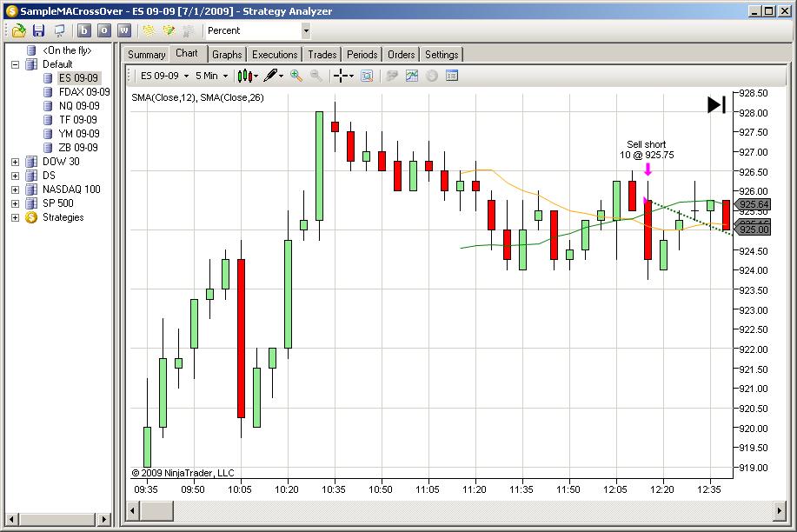Click tree panel scrollbar right arrow
This screenshot has height=532, width=797.
click(103, 519)
